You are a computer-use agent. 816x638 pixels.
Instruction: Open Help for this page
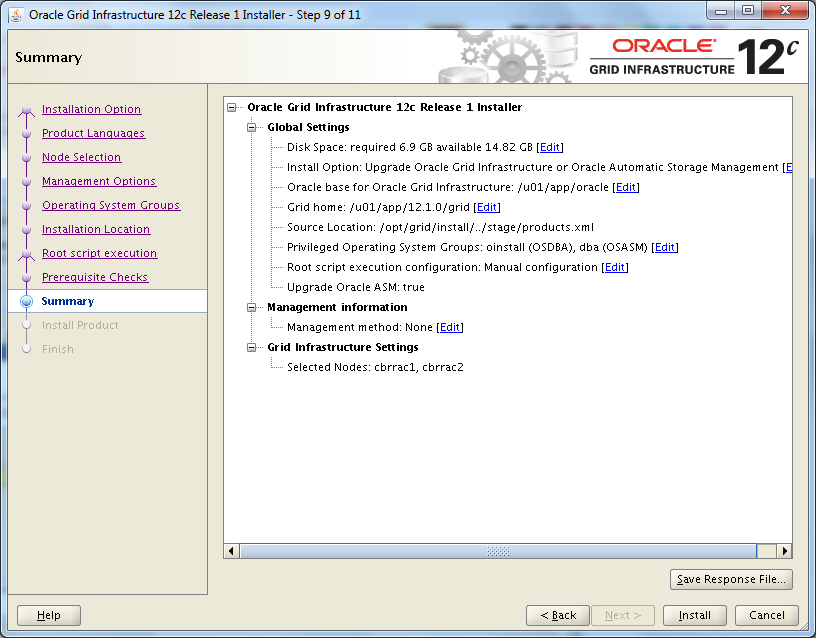[x=49, y=615]
